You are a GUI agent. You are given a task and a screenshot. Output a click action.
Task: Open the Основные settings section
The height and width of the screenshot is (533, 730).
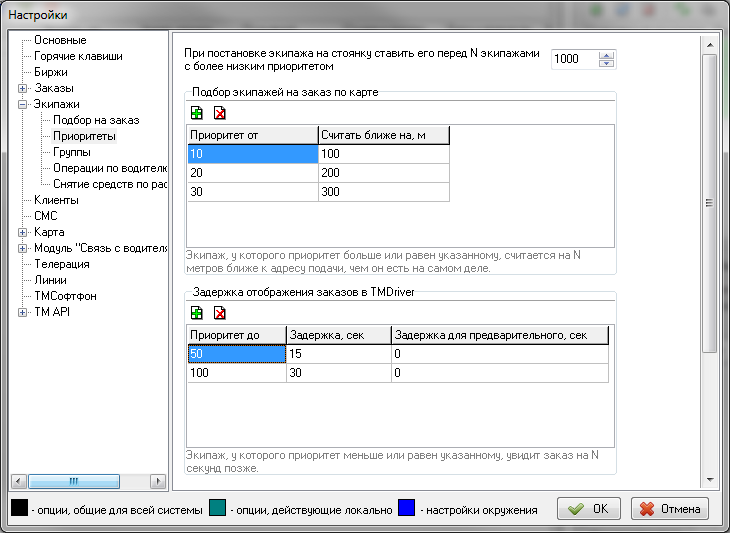coord(60,40)
